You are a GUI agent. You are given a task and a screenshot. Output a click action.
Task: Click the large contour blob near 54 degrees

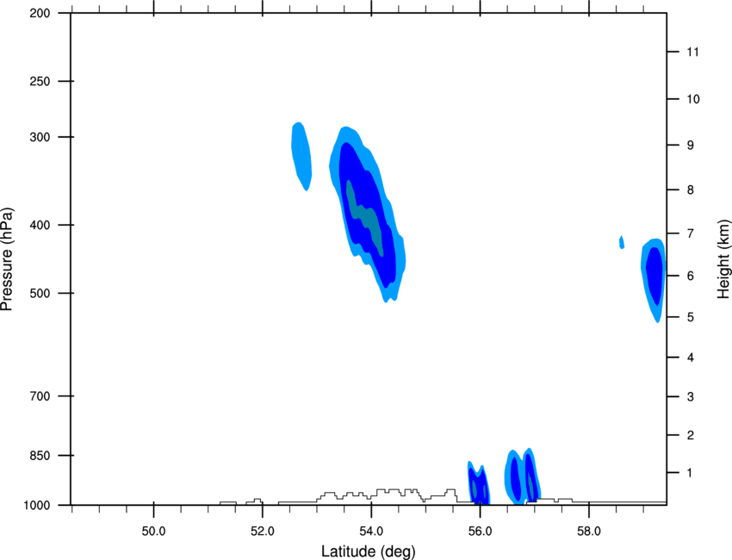(367, 213)
